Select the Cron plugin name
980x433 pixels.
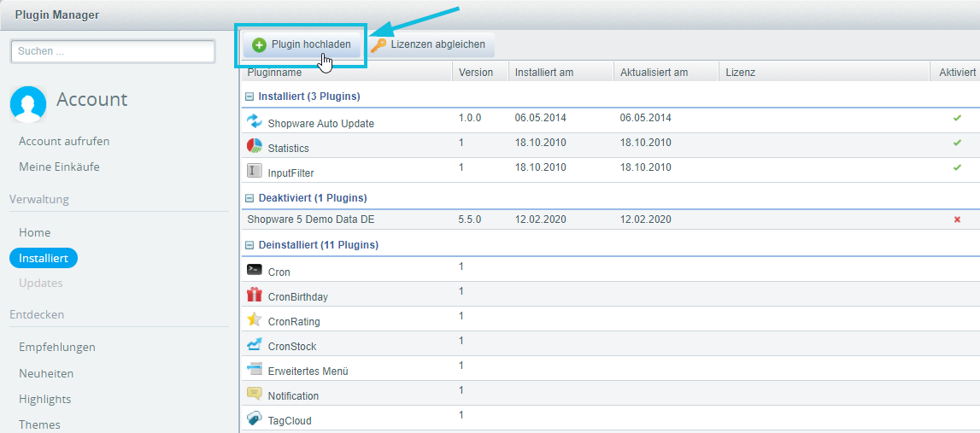point(279,272)
